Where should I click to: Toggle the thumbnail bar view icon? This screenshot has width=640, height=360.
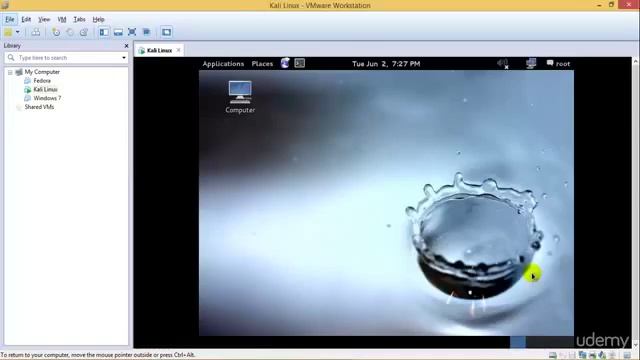(118, 32)
